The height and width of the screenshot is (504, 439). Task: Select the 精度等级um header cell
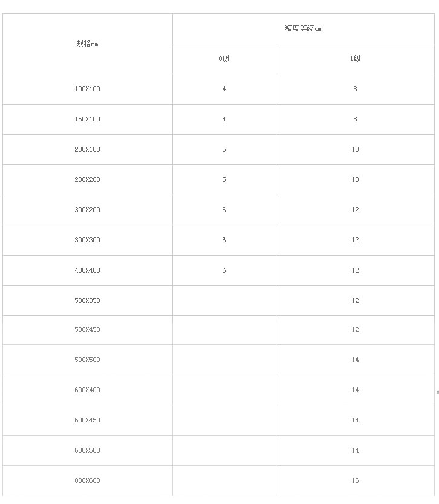(304, 28)
